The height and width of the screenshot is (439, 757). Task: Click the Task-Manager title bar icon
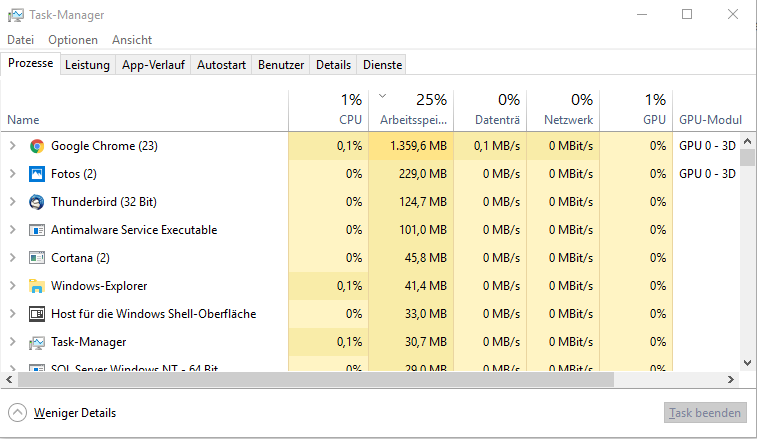click(15, 15)
